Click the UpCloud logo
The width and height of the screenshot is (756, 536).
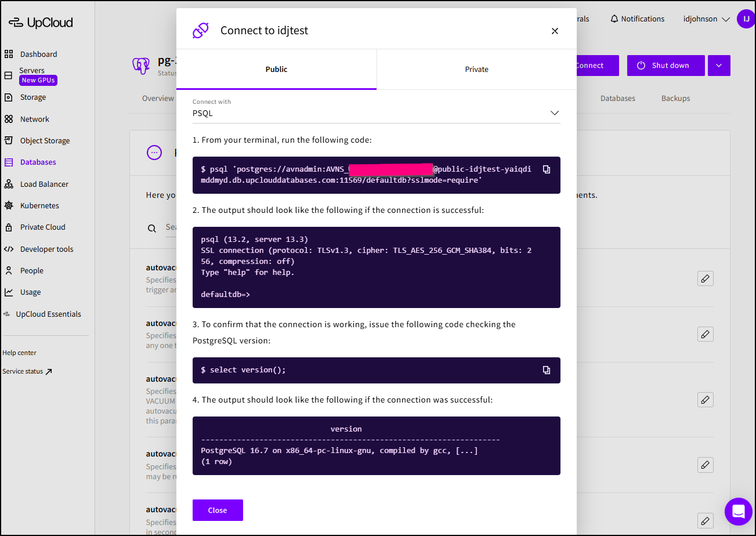(x=41, y=23)
